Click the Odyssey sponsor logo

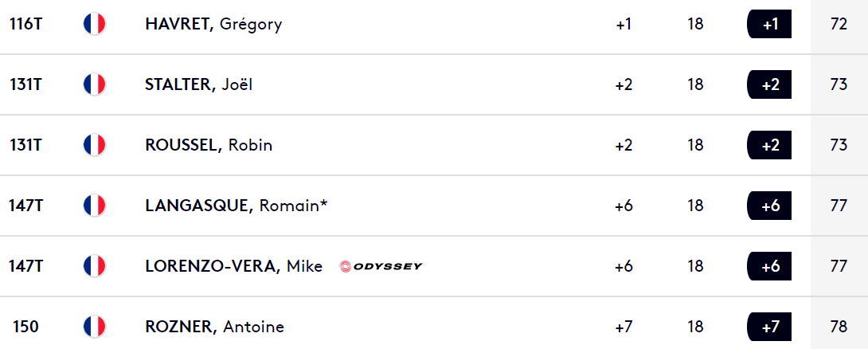[381, 266]
